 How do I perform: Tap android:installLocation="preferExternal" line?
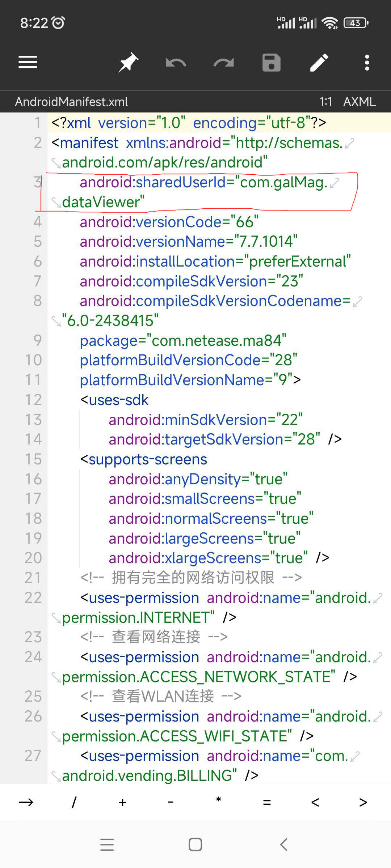(215, 261)
